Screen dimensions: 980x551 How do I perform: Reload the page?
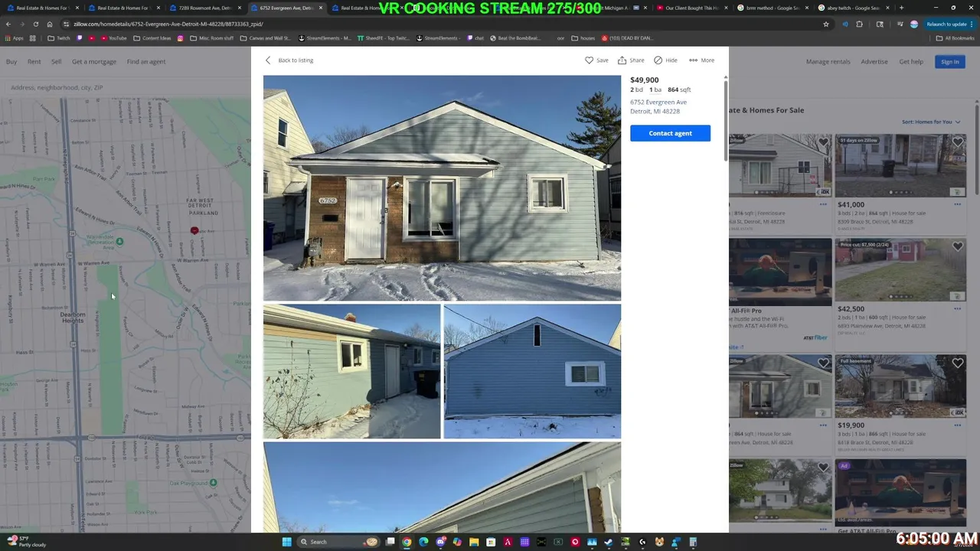tap(35, 24)
